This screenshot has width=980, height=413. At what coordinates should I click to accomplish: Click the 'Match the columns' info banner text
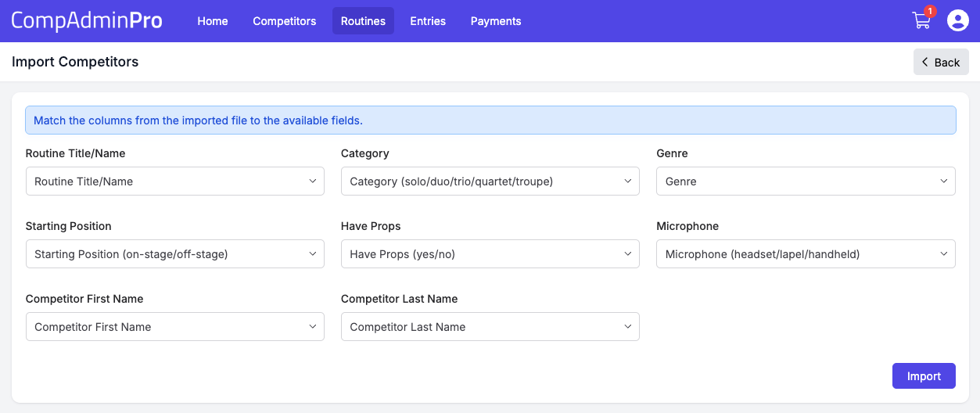pyautogui.click(x=198, y=120)
